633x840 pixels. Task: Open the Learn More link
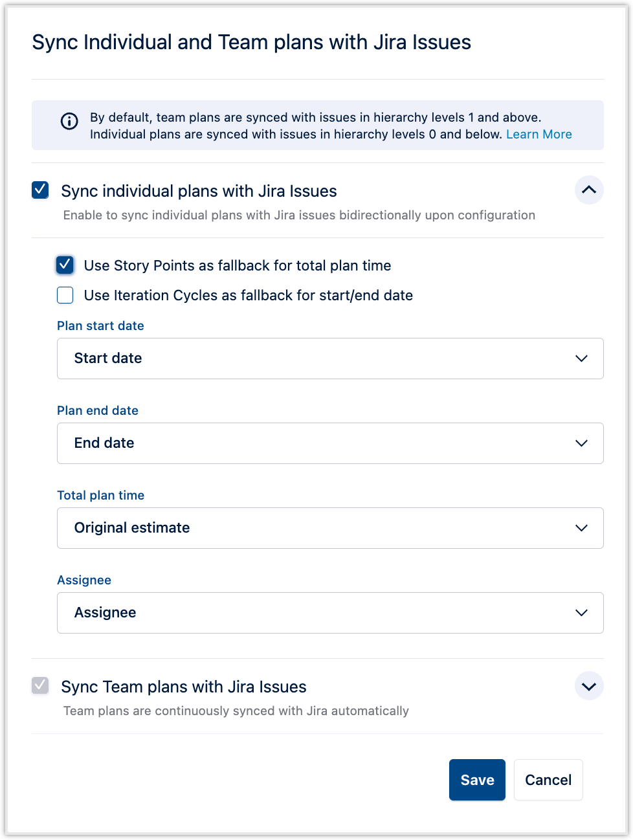539,135
